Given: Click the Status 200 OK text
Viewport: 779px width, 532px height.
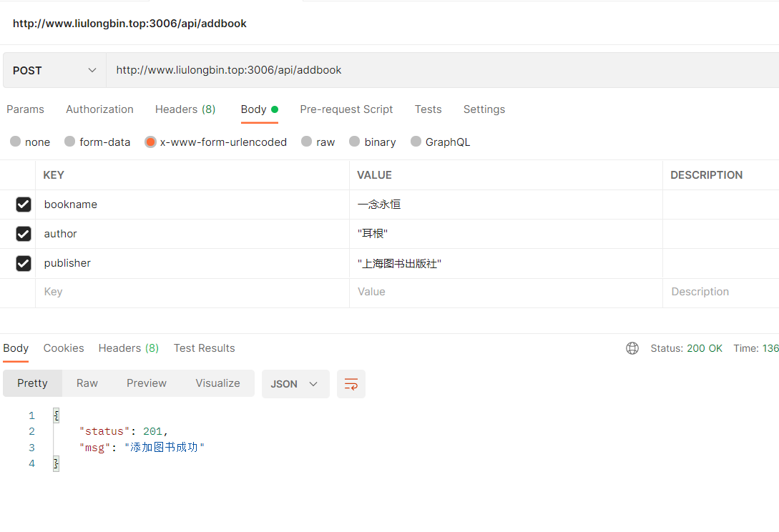Looking at the screenshot, I should coord(686,348).
